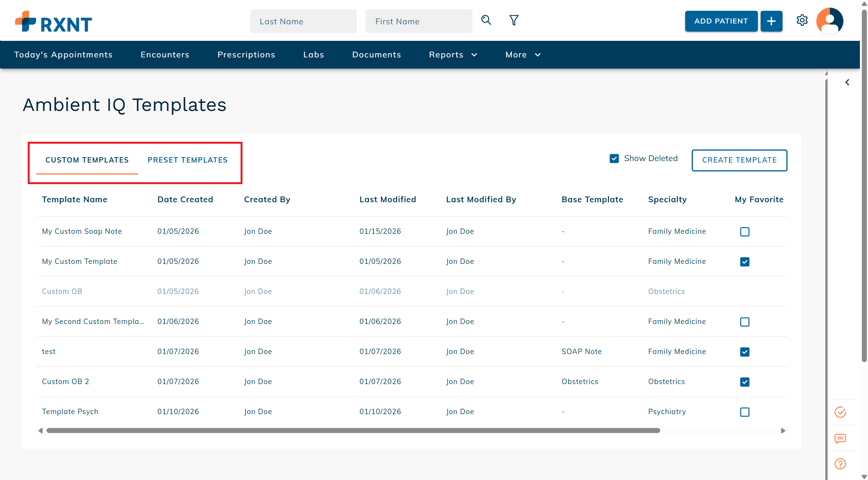The image size is (868, 480).
Task: Open the chat messages sidebar icon
Action: pos(840,438)
